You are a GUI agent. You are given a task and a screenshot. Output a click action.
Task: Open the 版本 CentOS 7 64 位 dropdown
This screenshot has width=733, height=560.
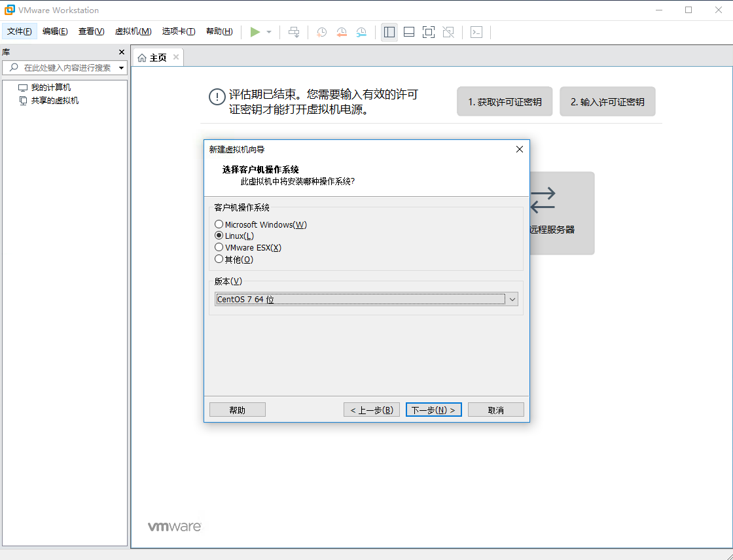click(x=366, y=299)
